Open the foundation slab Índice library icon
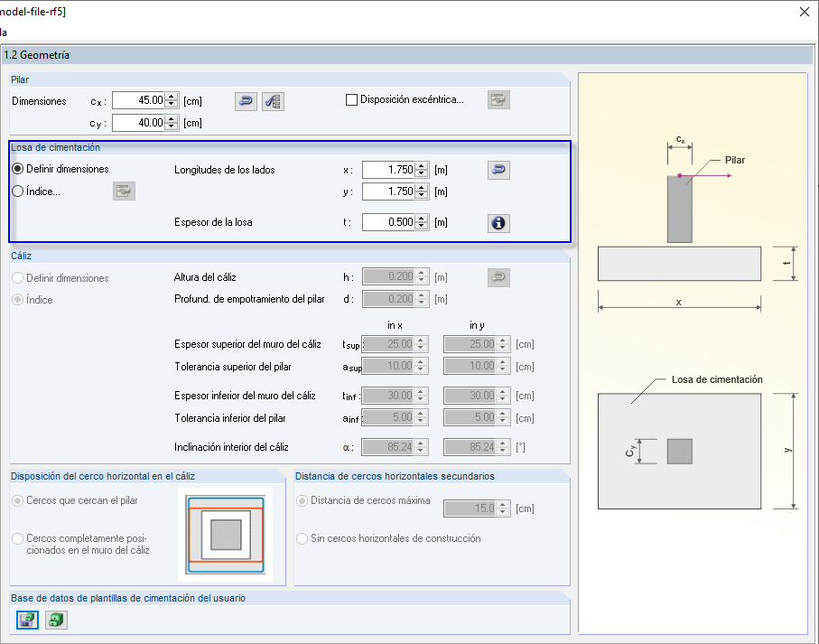The height and width of the screenshot is (644, 819). coord(124,191)
